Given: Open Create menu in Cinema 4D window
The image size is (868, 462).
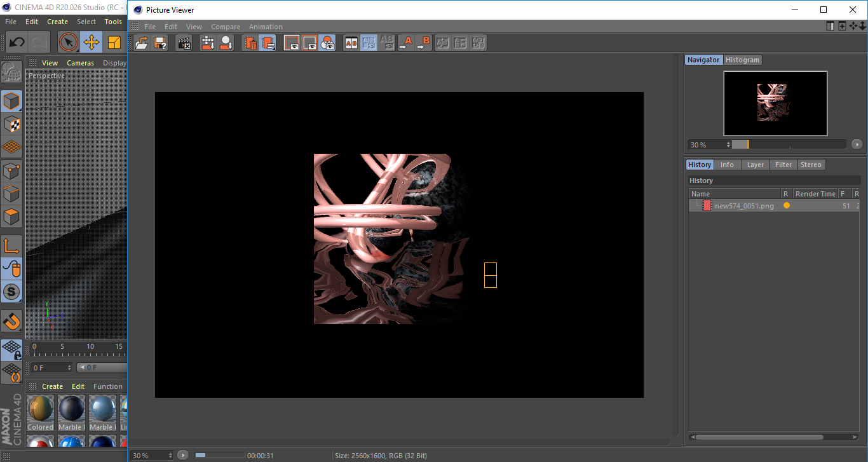Looking at the screenshot, I should point(57,22).
